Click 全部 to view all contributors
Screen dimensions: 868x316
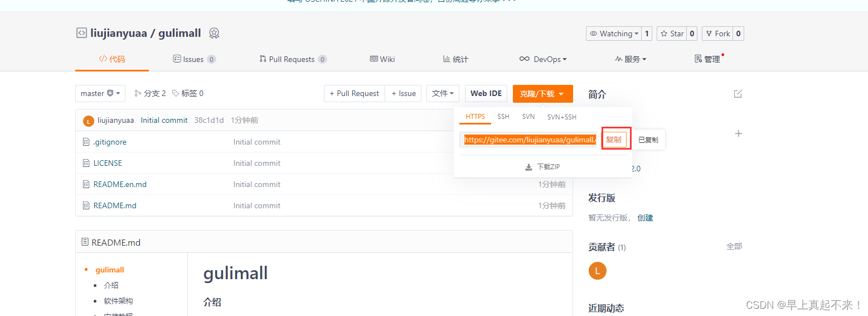(734, 246)
